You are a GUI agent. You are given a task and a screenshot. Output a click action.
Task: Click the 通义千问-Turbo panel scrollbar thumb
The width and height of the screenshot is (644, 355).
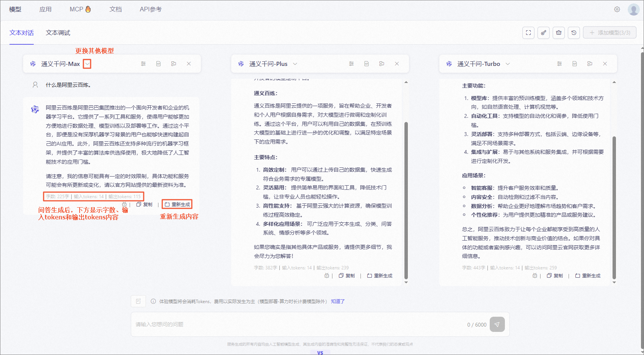(x=614, y=208)
